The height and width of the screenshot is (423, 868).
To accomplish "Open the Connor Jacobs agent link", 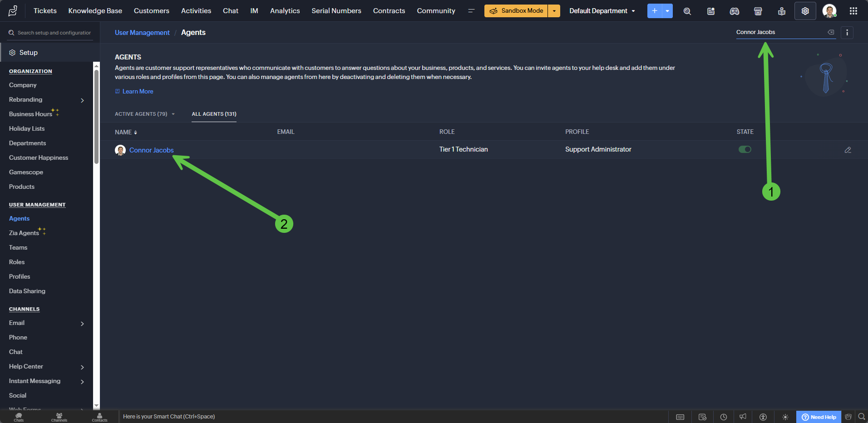I will coord(151,150).
